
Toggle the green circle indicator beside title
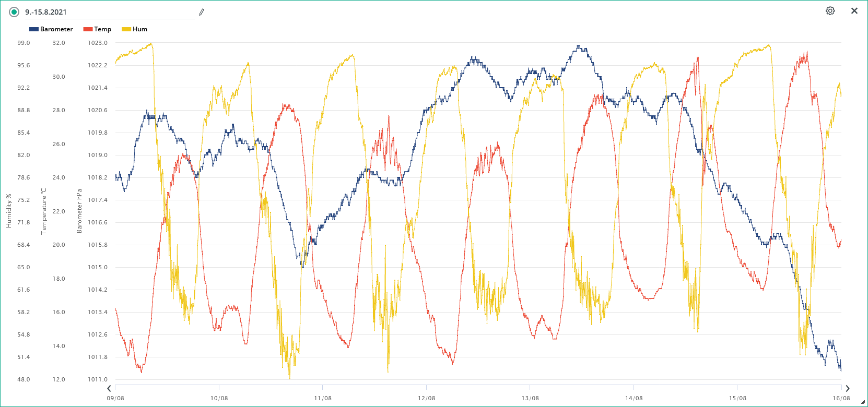[x=14, y=12]
